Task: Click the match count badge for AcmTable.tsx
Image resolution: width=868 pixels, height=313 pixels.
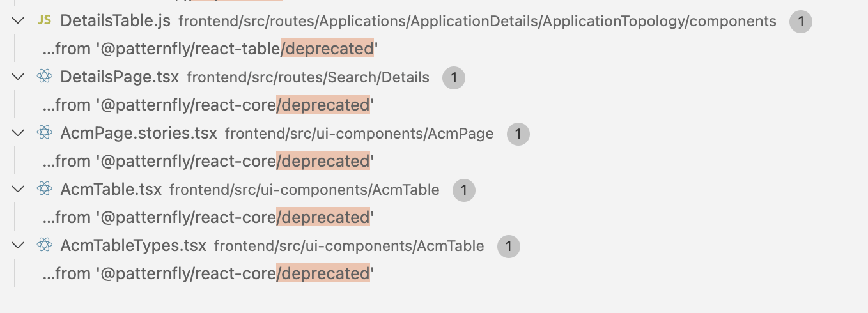Action: click(x=463, y=190)
